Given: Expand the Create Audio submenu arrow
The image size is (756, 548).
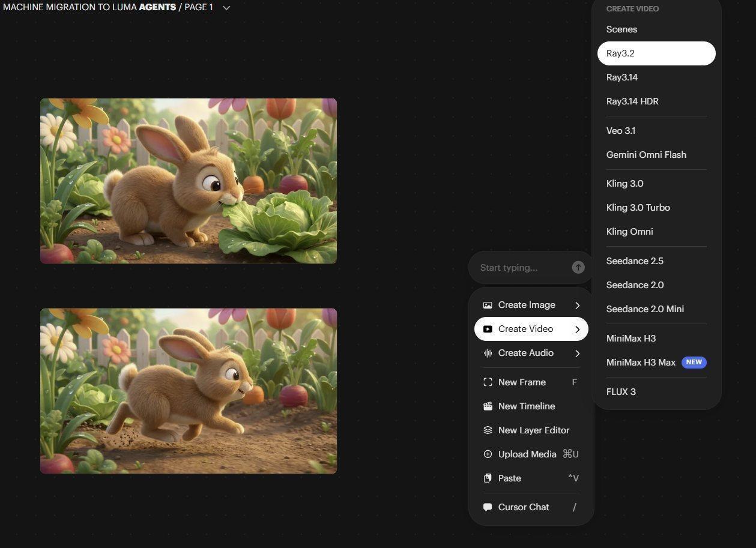Looking at the screenshot, I should point(578,353).
